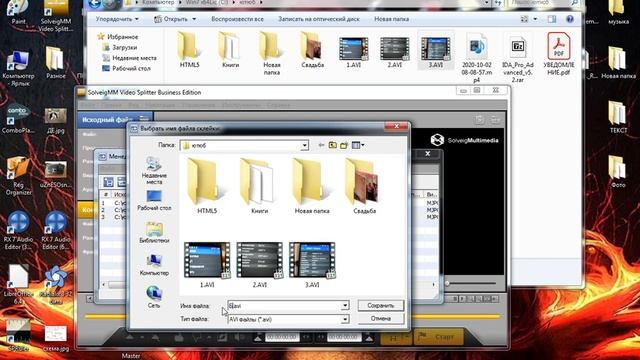Viewport: 640px width, 360px height.
Task: Select 1.AVI file in Explorer window
Action: 353,52
